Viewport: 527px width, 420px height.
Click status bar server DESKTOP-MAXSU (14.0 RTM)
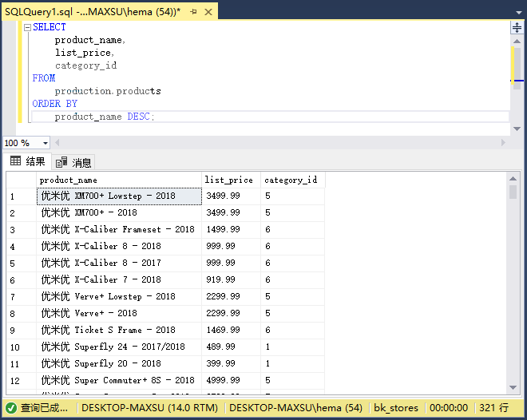pos(149,408)
